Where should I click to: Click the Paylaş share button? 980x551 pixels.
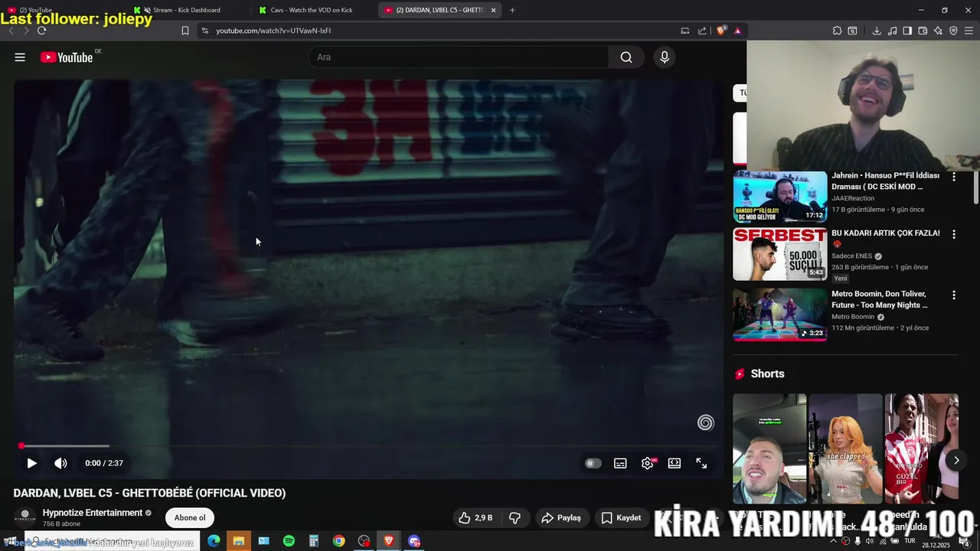point(562,518)
